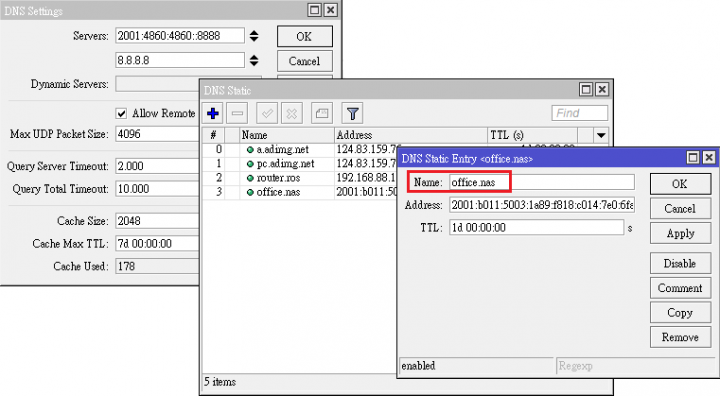Click the Comment button in DNS Static Entry
Viewport: 720px width, 396px height.
[680, 288]
